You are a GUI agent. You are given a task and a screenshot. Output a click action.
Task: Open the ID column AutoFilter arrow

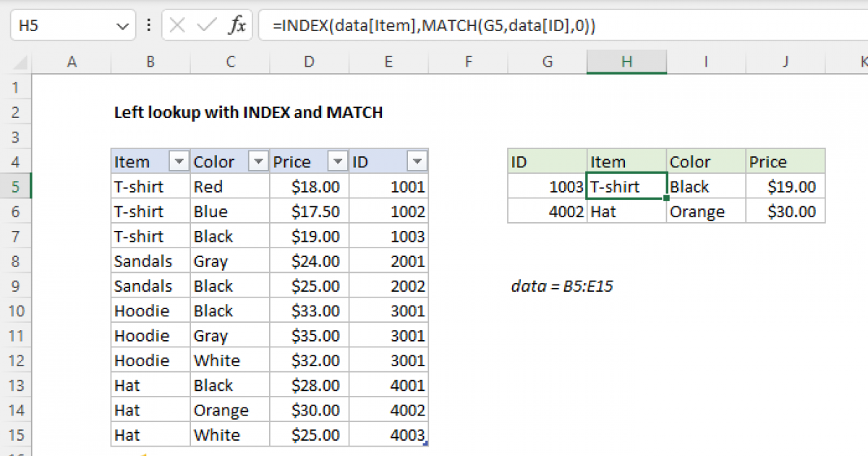pyautogui.click(x=417, y=161)
